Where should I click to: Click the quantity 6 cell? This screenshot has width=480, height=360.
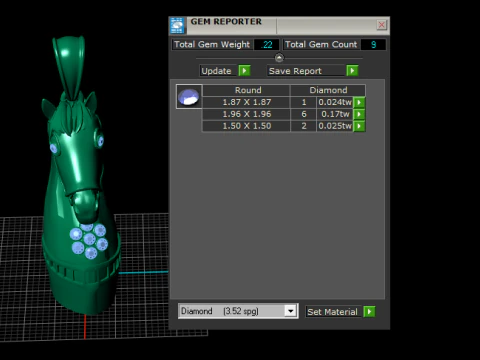click(x=304, y=114)
